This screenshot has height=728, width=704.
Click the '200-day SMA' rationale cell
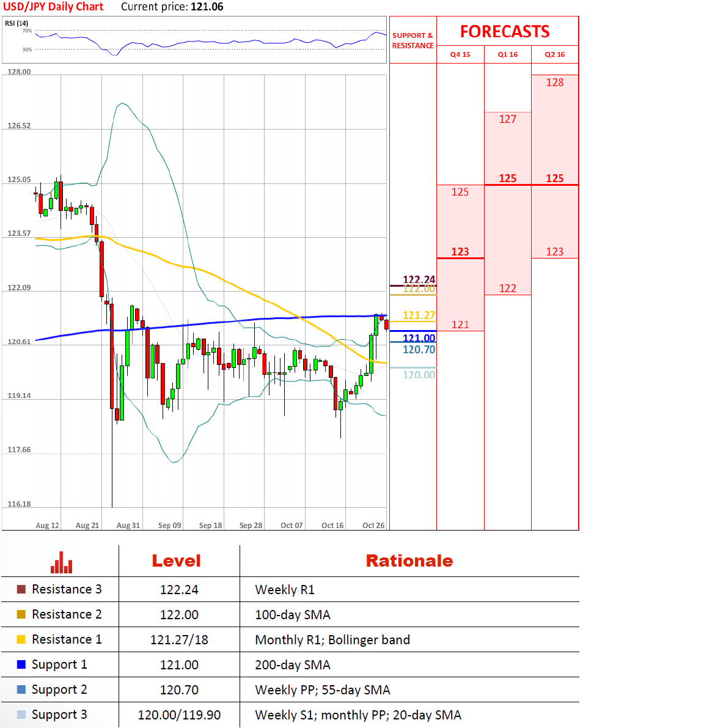(x=292, y=665)
